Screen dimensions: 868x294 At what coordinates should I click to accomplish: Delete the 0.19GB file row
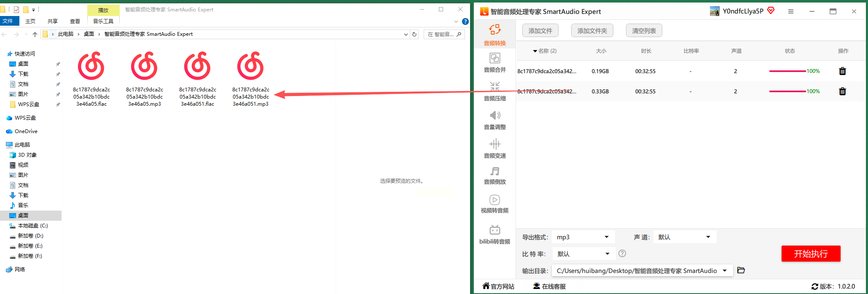pyautogui.click(x=842, y=71)
